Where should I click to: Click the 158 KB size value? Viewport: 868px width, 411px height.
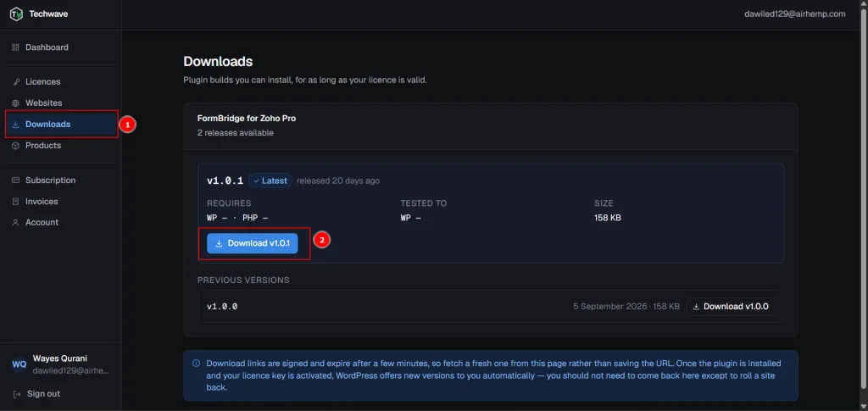coord(608,218)
